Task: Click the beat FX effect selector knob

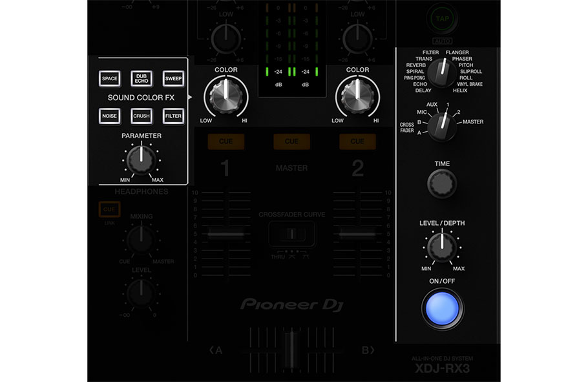Action: click(442, 72)
